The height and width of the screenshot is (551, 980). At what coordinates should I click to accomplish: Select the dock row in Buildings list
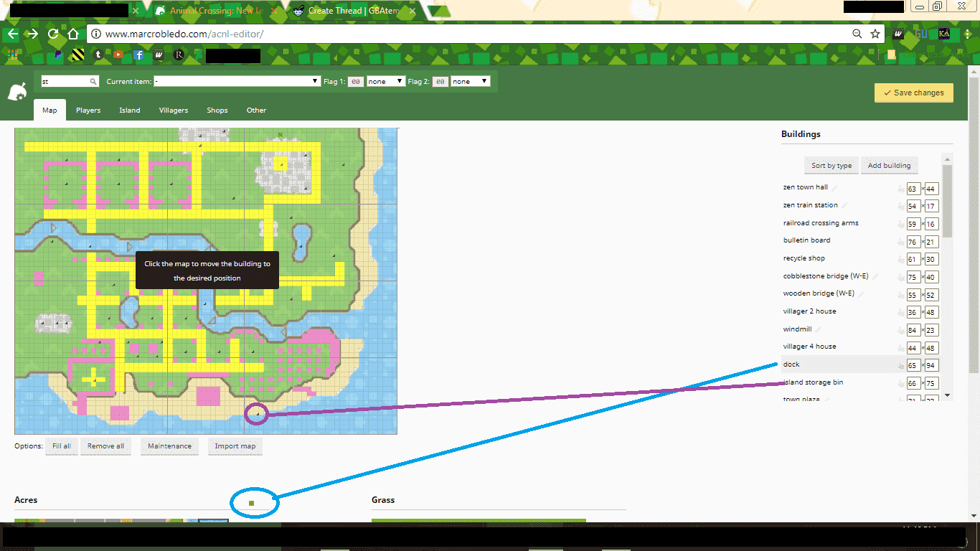[x=861, y=364]
